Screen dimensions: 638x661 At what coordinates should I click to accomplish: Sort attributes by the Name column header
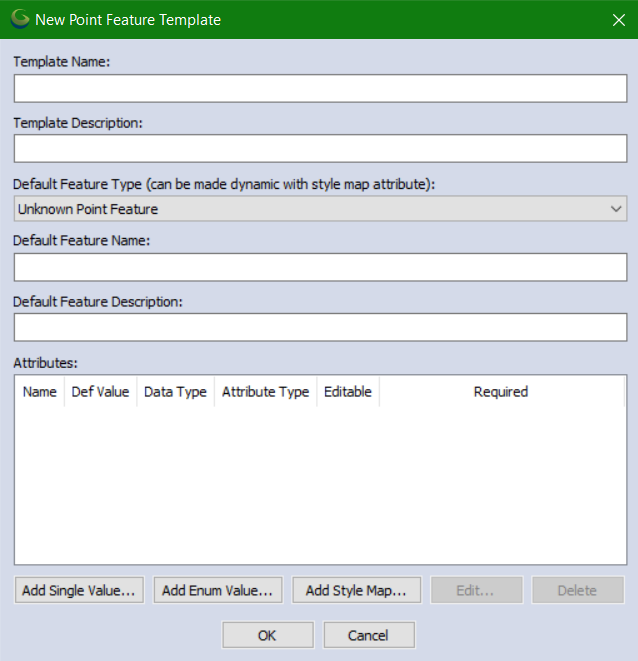[40, 392]
